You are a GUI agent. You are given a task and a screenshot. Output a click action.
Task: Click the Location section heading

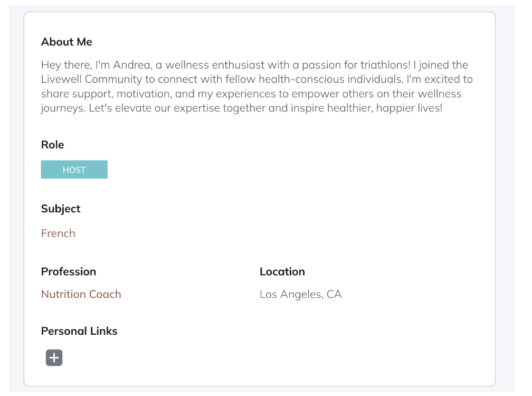pyautogui.click(x=282, y=271)
